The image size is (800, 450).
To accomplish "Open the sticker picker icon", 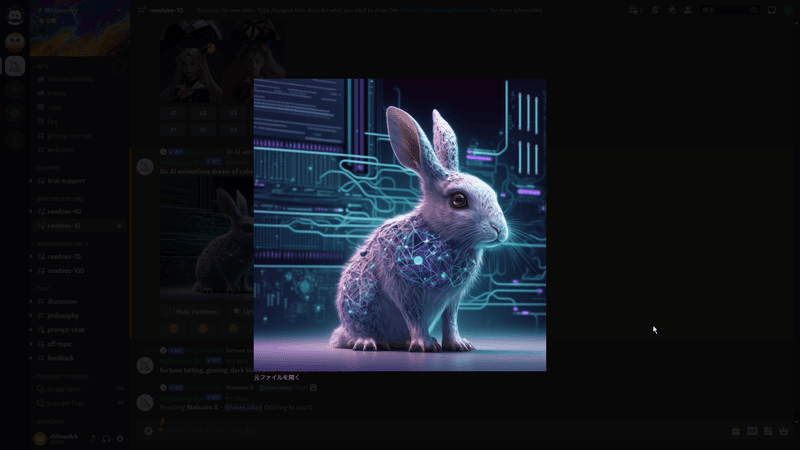I will 768,431.
